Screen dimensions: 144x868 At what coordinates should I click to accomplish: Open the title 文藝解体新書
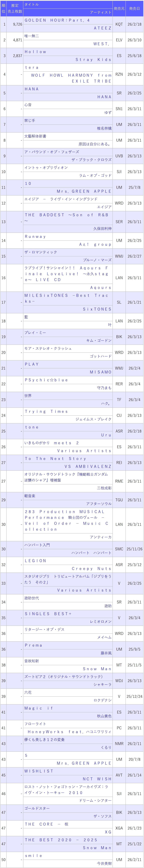(x=35, y=136)
